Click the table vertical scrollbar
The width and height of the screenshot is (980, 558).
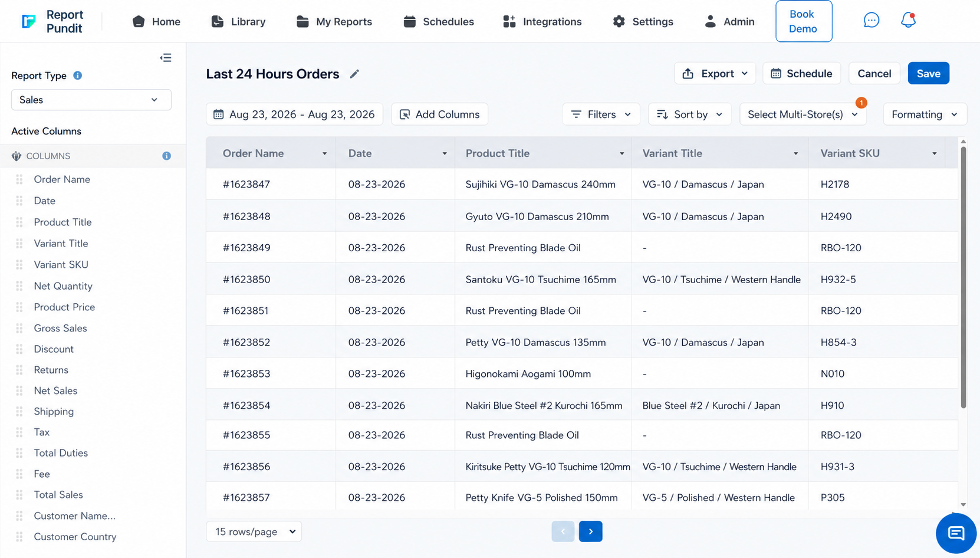pos(963,277)
